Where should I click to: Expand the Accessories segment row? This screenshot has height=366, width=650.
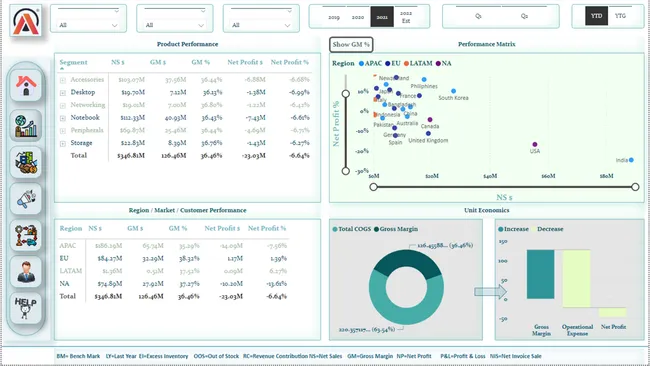tap(63, 80)
